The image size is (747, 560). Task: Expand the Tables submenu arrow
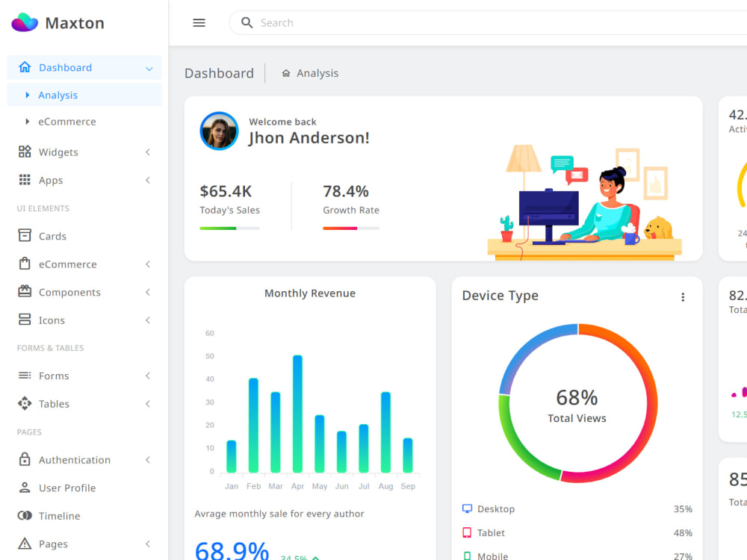(x=148, y=404)
